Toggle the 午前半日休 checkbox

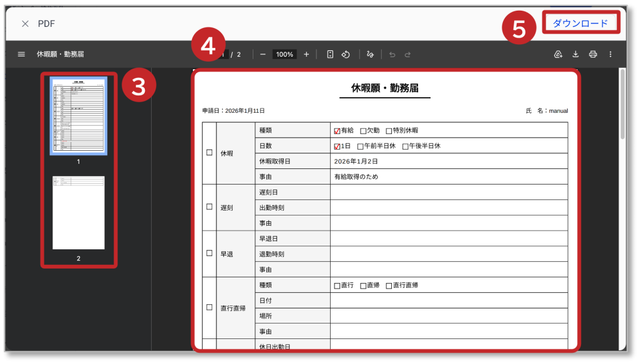point(360,146)
